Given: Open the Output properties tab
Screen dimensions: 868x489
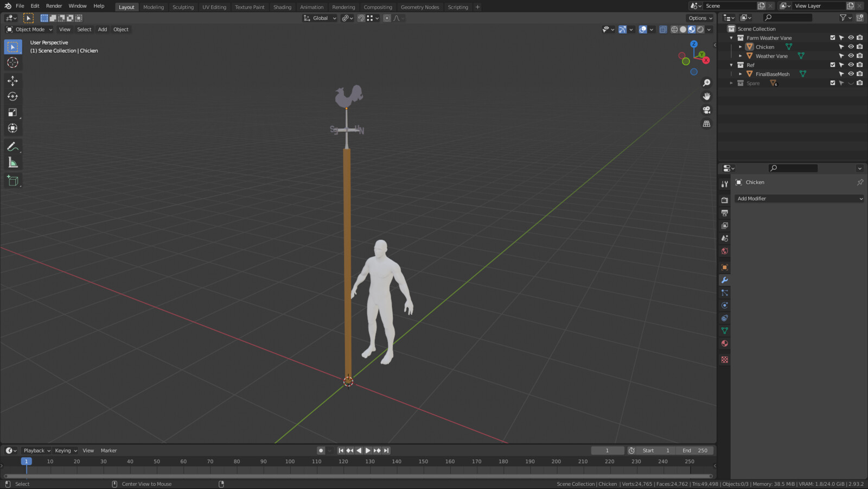Looking at the screenshot, I should pyautogui.click(x=724, y=213).
